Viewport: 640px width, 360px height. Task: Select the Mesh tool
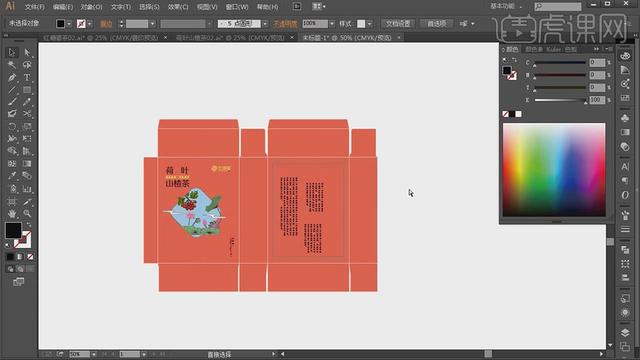click(x=12, y=164)
